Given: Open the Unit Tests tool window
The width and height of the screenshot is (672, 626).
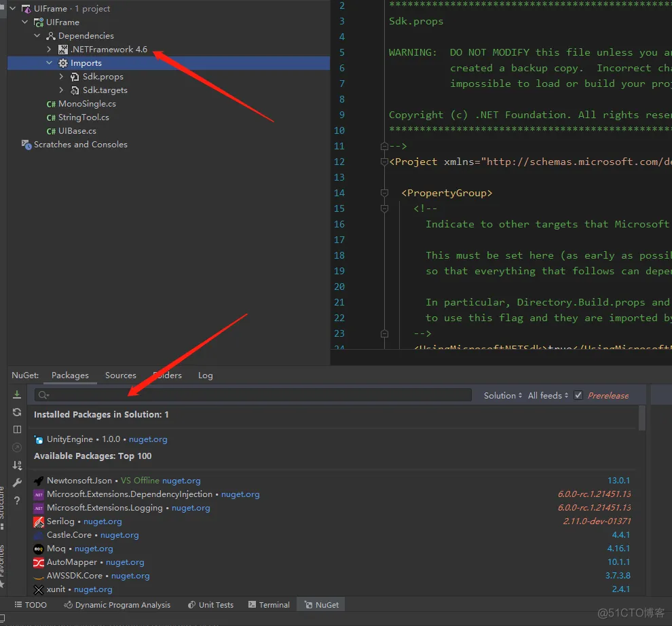Looking at the screenshot, I should pos(210,604).
